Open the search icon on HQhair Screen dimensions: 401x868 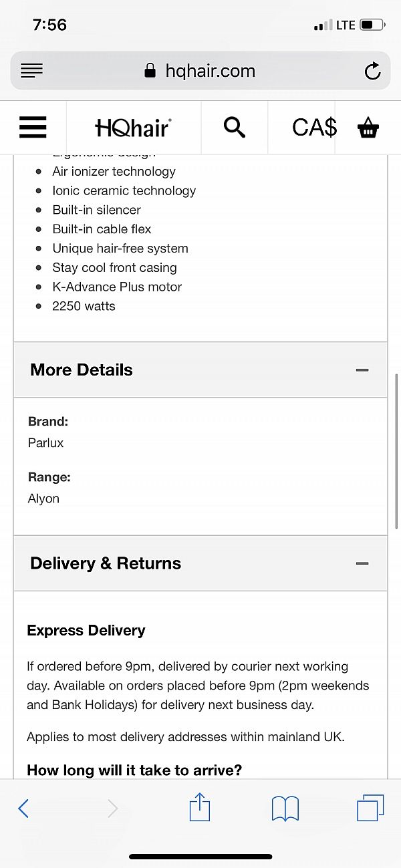(x=235, y=127)
